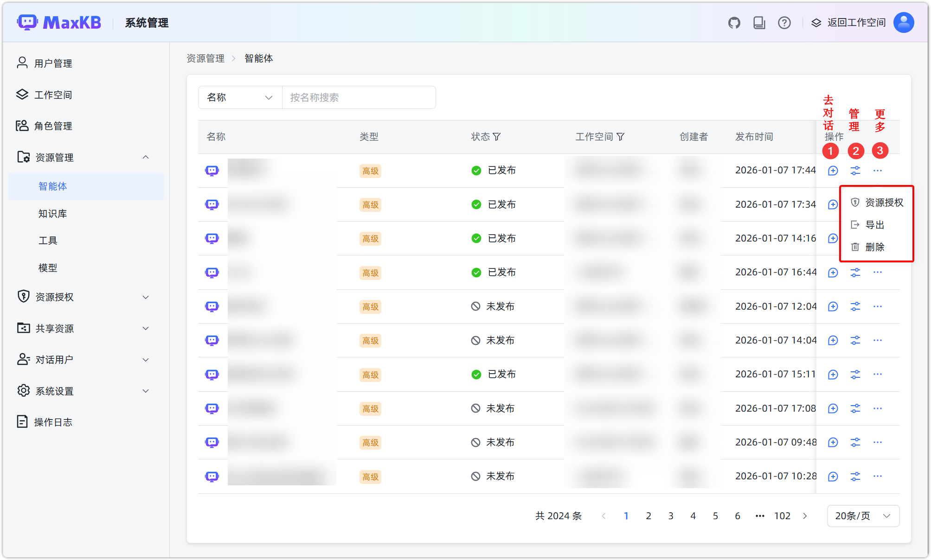
Task: Click the MaxKB robot logo
Action: [27, 22]
